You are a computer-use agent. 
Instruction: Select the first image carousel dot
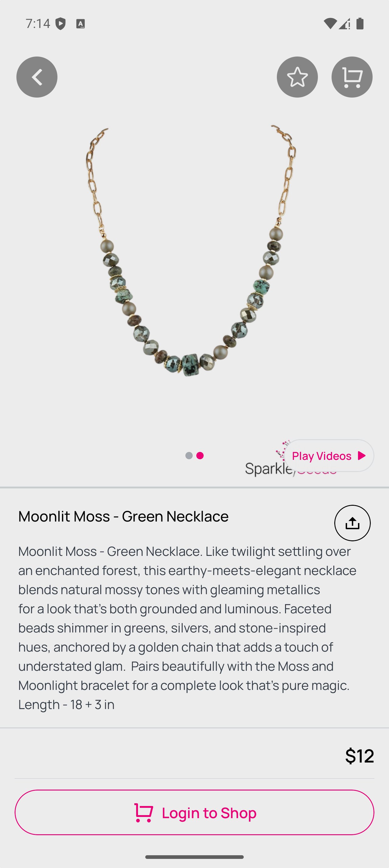tap(189, 456)
